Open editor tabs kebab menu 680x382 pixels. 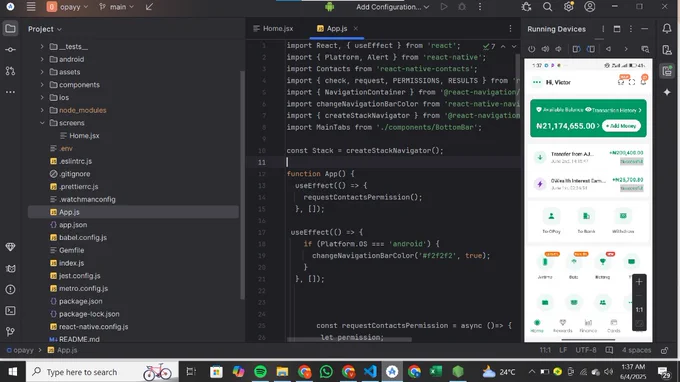[x=510, y=29]
